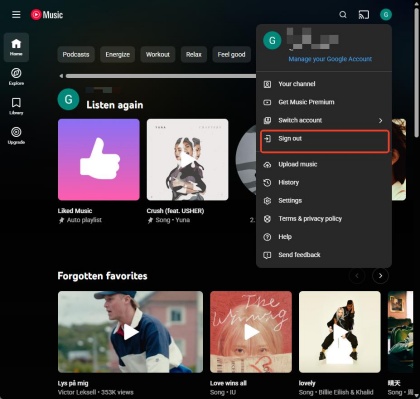Click Victor Leksell artist name
The width and height of the screenshot is (420, 399).
tap(77, 392)
